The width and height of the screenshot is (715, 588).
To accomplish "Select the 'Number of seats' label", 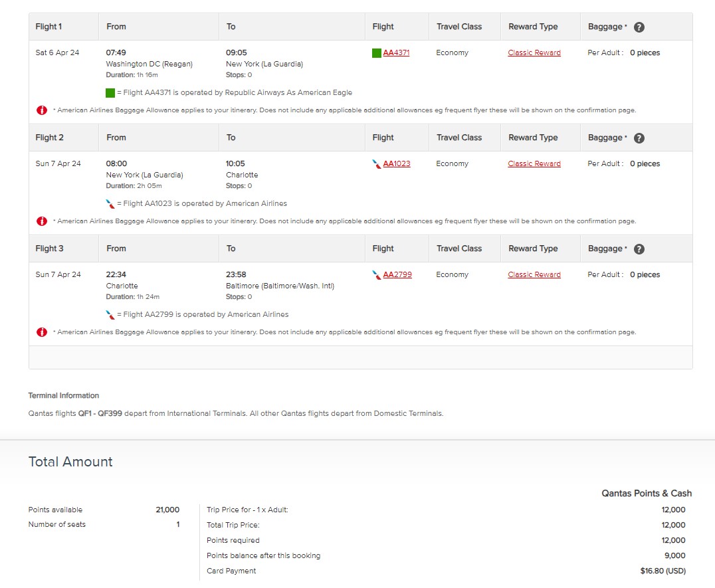I will tap(57, 524).
